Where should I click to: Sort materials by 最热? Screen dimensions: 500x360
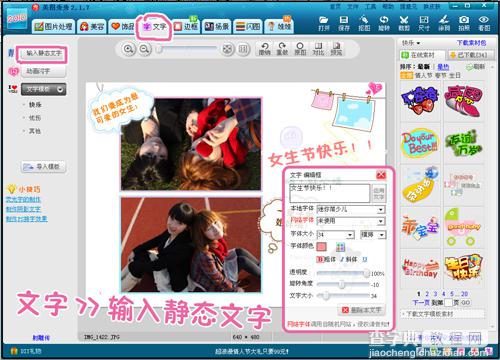coord(443,67)
